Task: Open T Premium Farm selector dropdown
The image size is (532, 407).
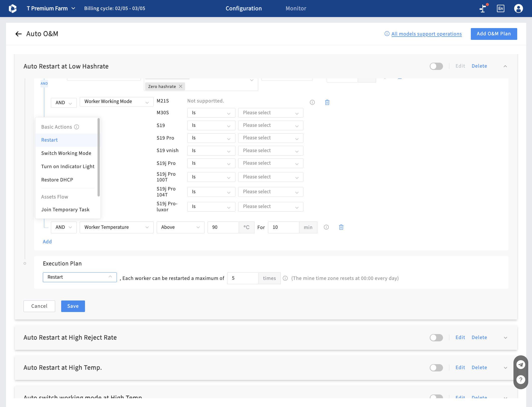Action: [51, 9]
